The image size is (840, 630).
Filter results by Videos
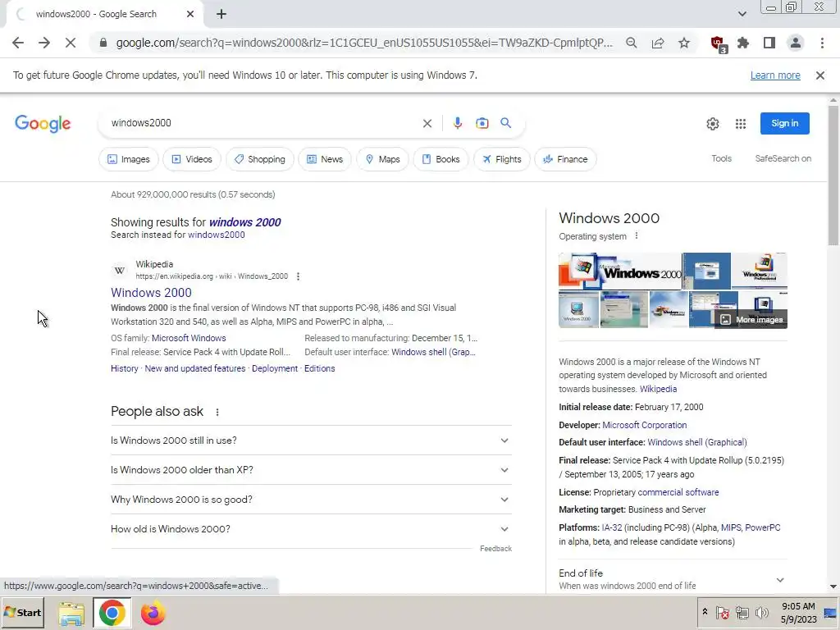(x=192, y=159)
